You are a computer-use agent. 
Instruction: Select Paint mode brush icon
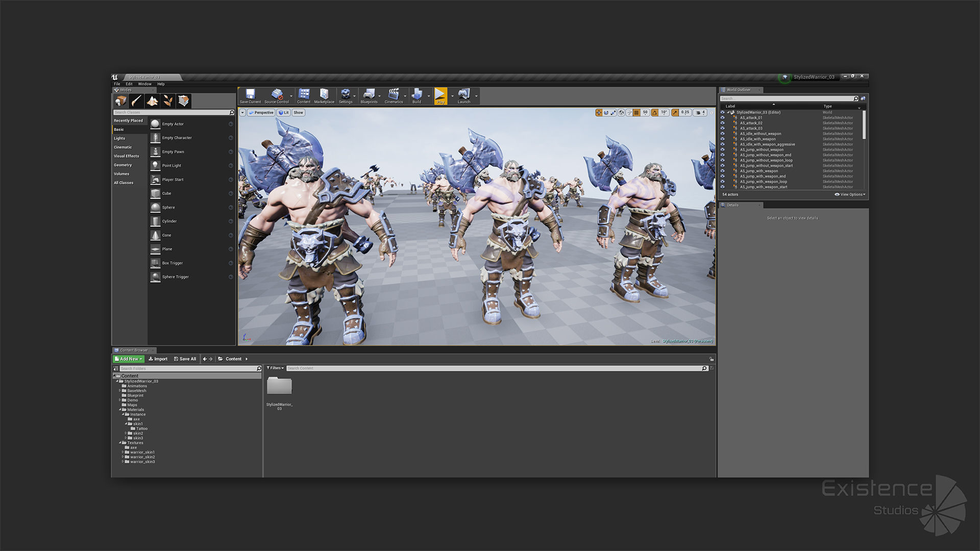[136, 101]
